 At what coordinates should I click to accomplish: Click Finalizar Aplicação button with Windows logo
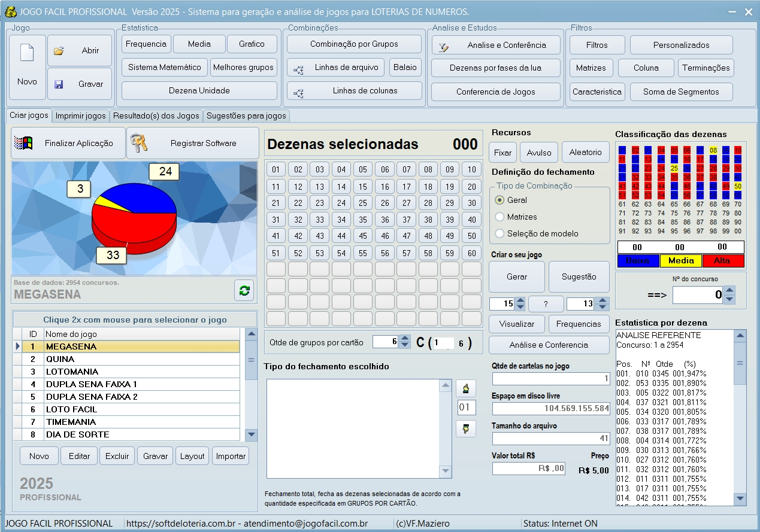coord(68,143)
